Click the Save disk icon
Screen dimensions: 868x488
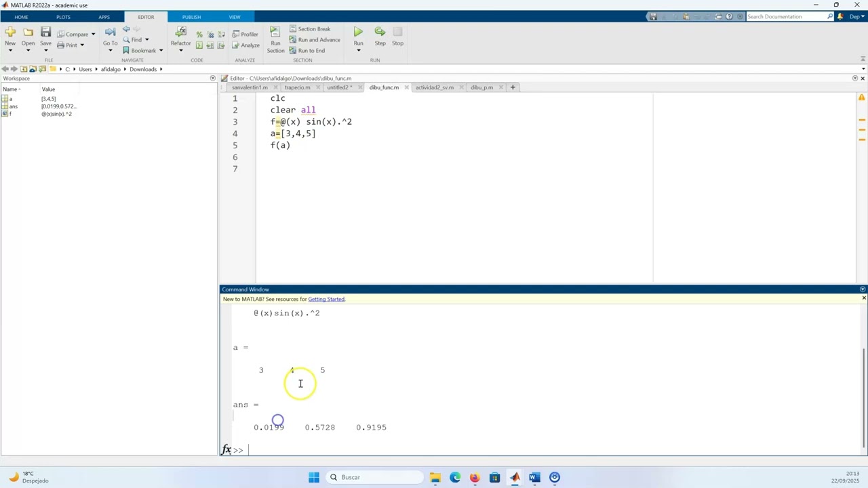(x=45, y=32)
